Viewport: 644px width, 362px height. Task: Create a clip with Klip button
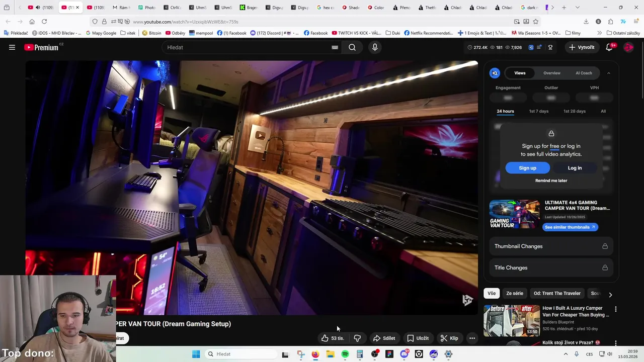coord(449,338)
